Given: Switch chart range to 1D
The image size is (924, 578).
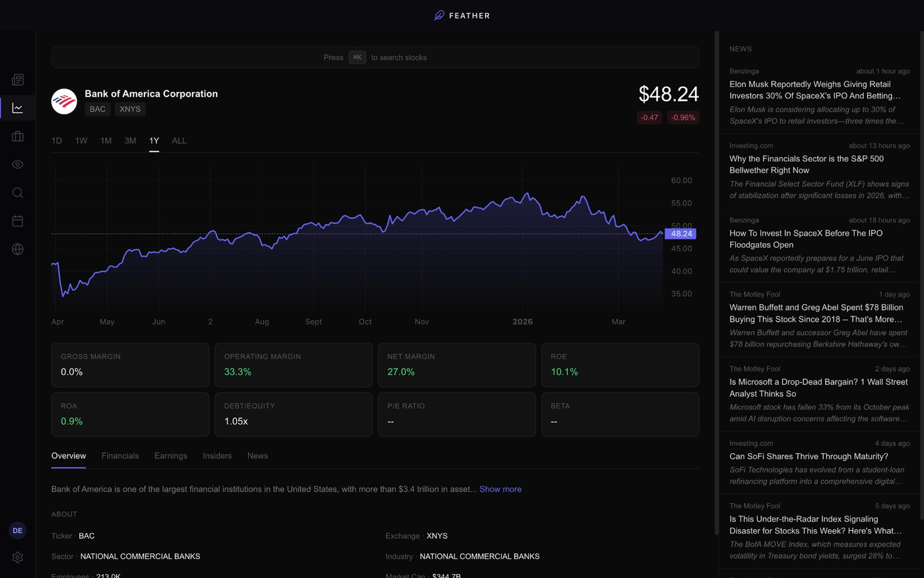Looking at the screenshot, I should (57, 141).
